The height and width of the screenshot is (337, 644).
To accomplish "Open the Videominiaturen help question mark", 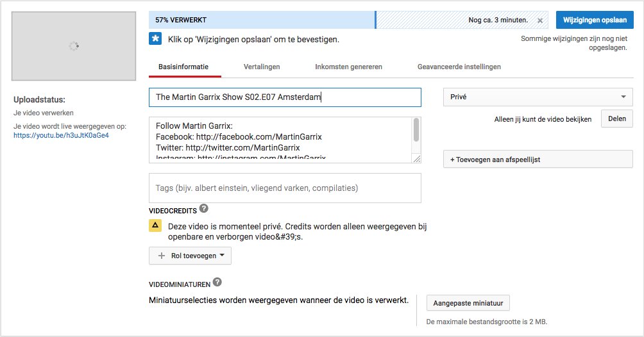I will [217, 282].
